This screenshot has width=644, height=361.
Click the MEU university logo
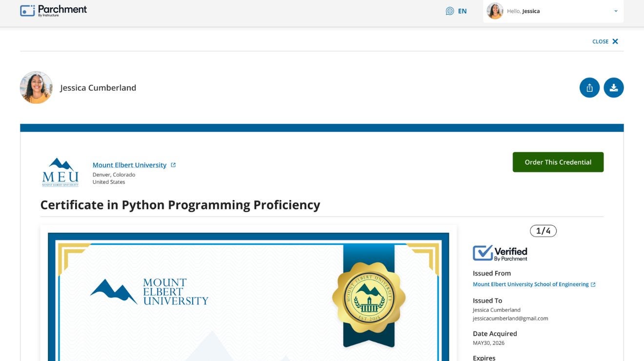[60, 172]
